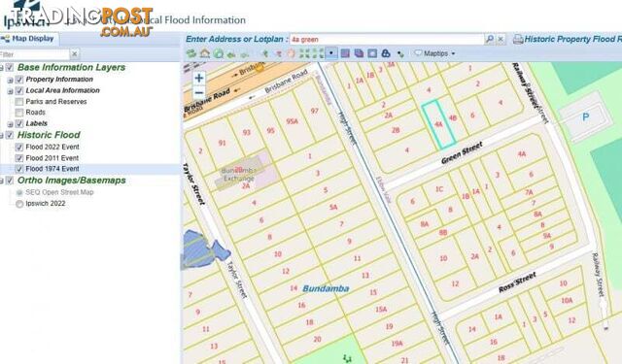The height and width of the screenshot is (364, 622).
Task: Open the Maptips dropdown
Action: 435,53
